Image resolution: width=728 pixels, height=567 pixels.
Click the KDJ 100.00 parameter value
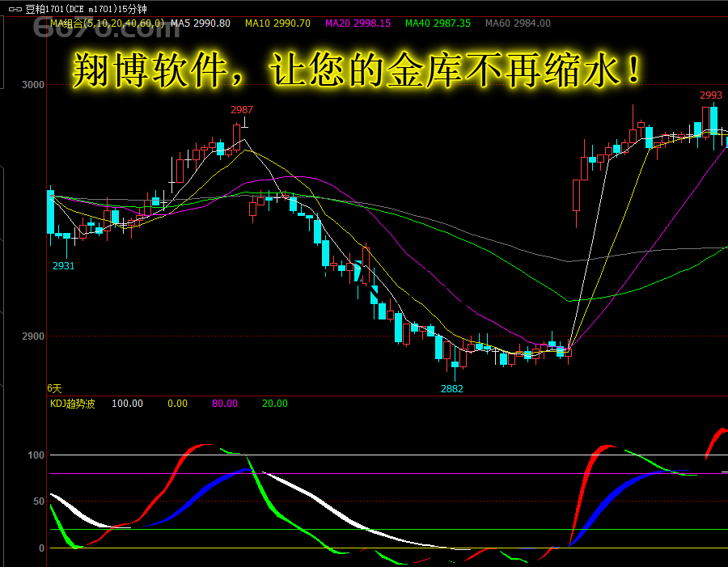coord(127,404)
